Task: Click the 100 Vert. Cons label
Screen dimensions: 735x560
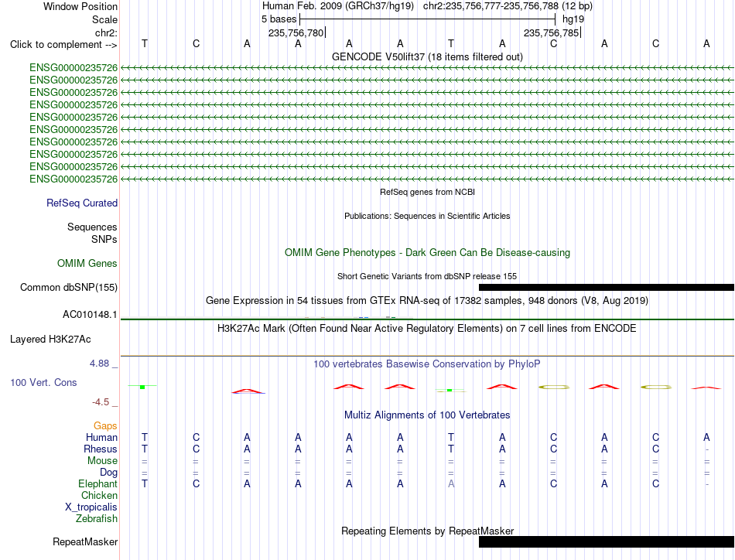Action: pos(43,382)
